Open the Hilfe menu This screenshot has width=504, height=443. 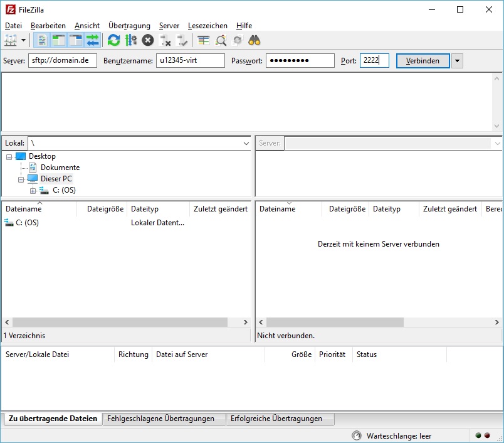click(x=244, y=26)
